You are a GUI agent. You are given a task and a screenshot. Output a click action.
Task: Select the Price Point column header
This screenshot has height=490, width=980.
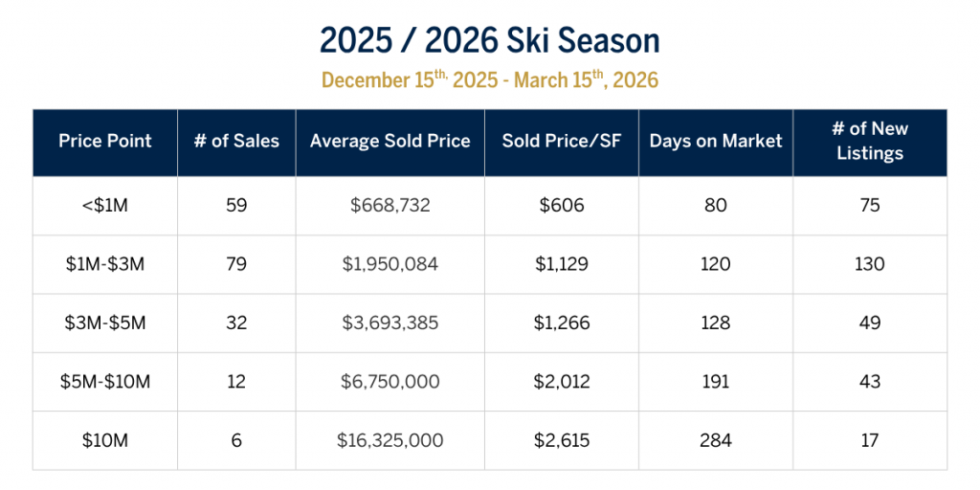105,142
